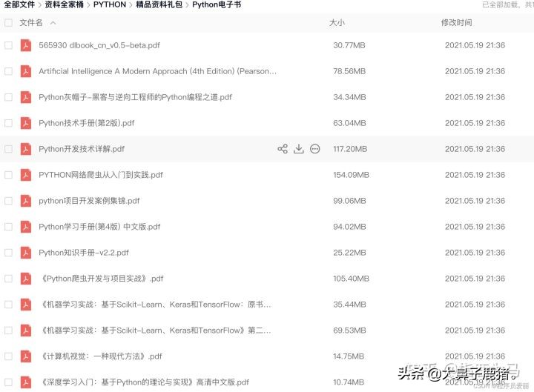
Task: Click the PDF icon of 565930 dlbook_cn_v0.5-beta.pdf
Action: (x=25, y=45)
